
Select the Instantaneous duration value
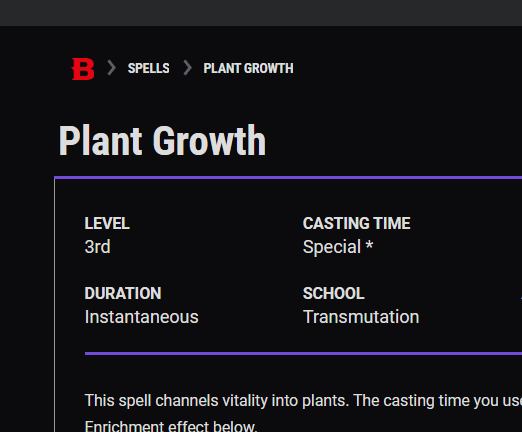(141, 317)
